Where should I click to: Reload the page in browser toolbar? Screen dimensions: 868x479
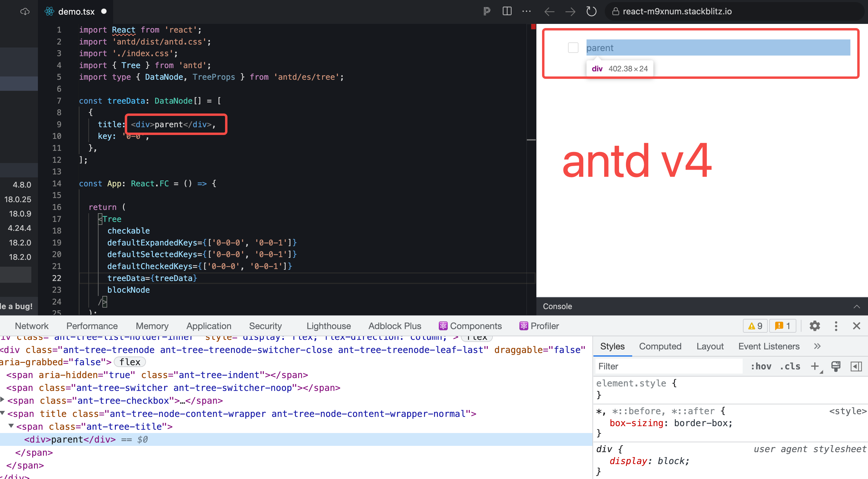click(x=591, y=11)
